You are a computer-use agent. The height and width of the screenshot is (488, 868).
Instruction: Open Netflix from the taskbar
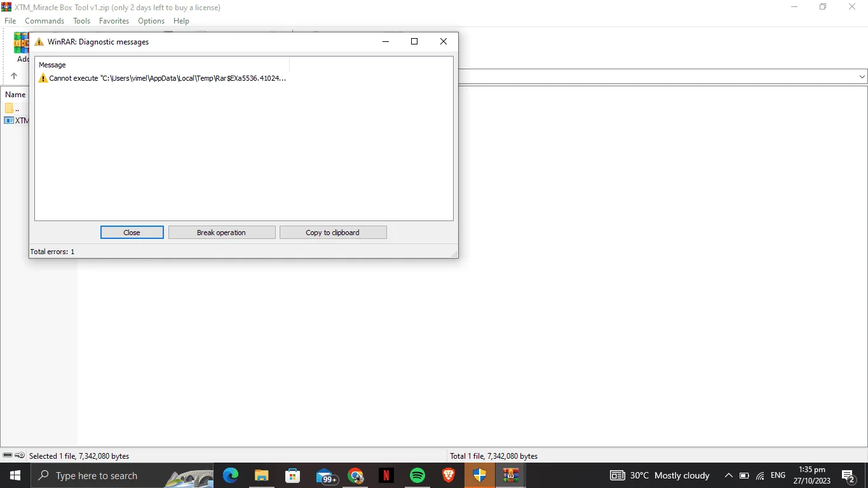click(386, 475)
